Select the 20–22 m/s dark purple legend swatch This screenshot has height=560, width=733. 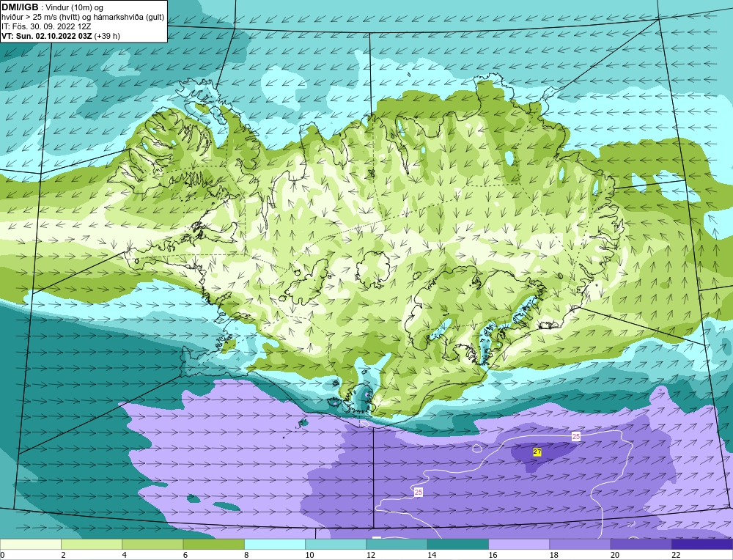point(641,545)
